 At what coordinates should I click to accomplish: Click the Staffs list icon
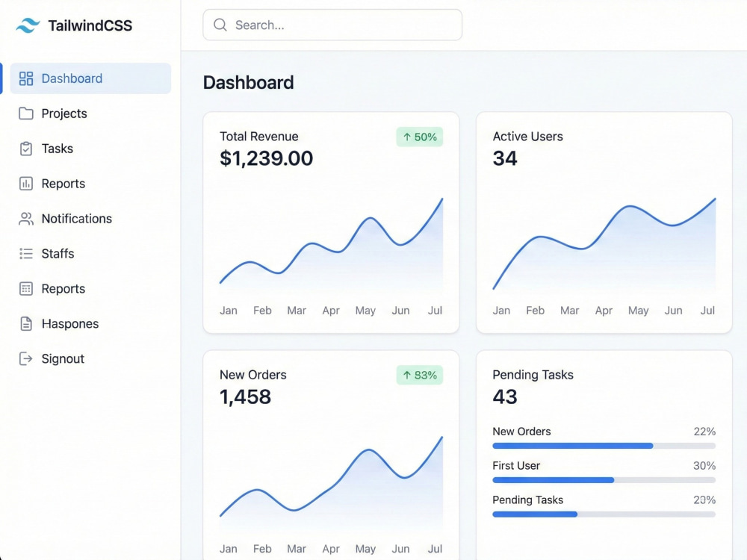click(26, 253)
